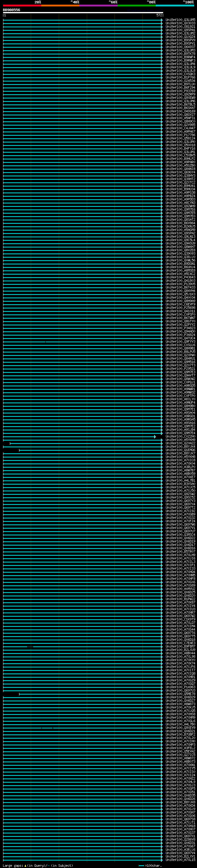Select row UniRef100_Q3LUL9

180,67
